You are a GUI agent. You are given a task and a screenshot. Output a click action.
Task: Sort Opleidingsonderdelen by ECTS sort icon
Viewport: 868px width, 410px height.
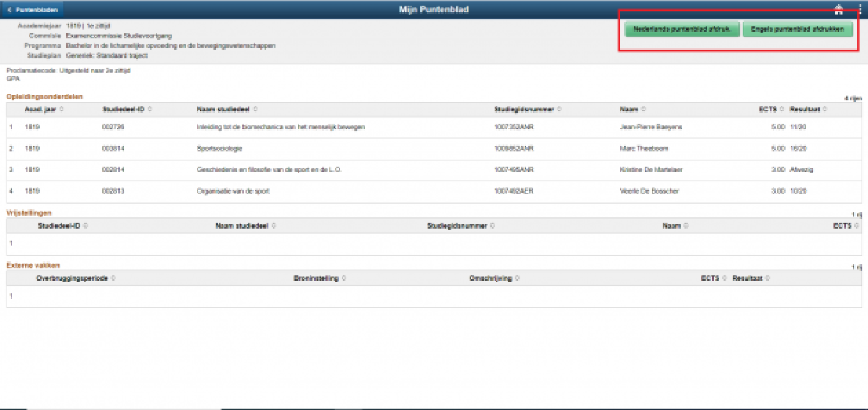[782, 110]
